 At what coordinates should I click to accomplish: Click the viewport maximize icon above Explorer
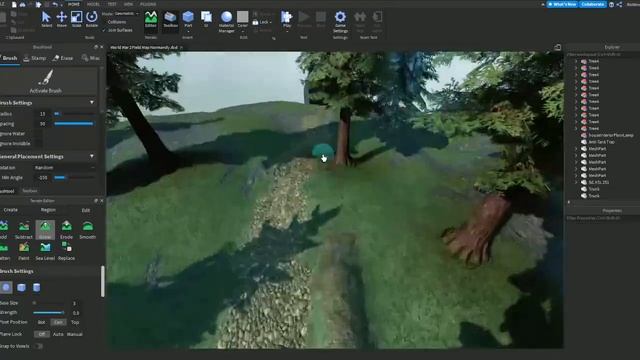[x=558, y=47]
